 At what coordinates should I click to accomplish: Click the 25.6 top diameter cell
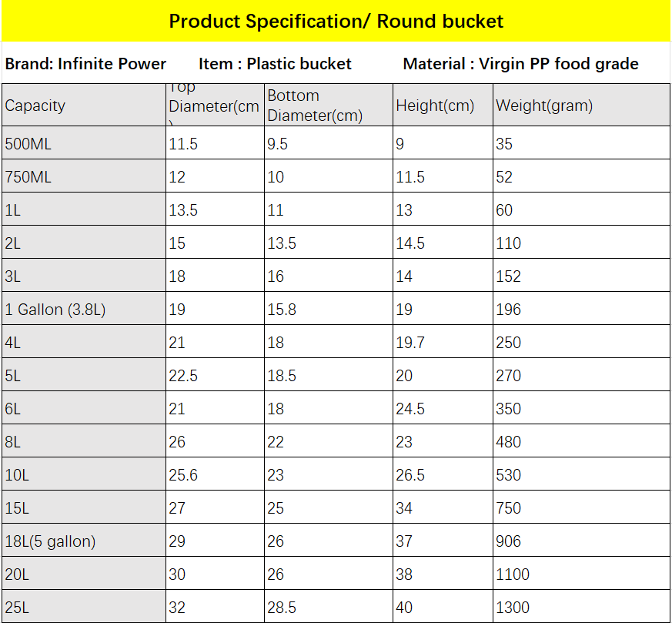click(x=215, y=474)
